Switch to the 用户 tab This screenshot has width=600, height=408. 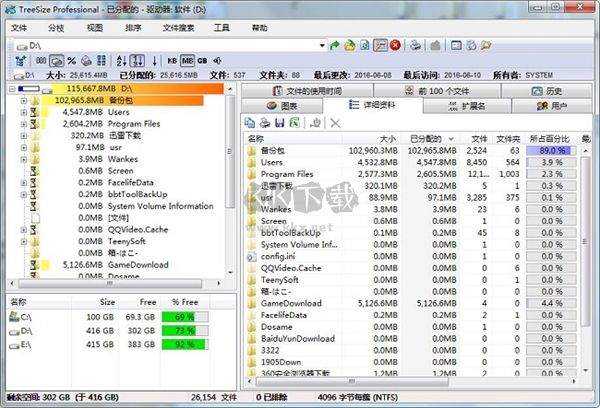(x=552, y=106)
